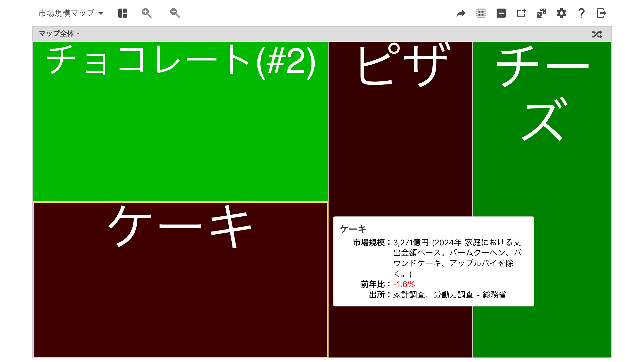Select the highlighted ケーキ treemap tile
Image resolution: width=644 pixels, height=362 pixels.
tap(180, 280)
